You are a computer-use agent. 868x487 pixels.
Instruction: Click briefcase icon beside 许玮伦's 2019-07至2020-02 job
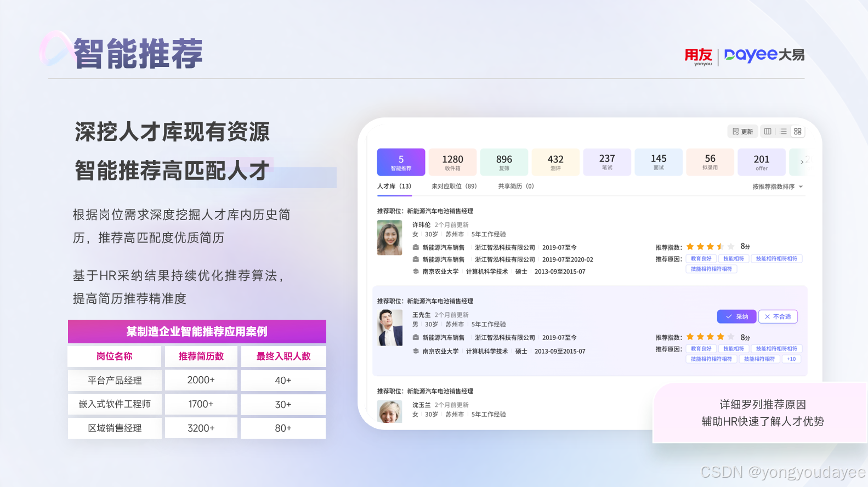pos(416,259)
